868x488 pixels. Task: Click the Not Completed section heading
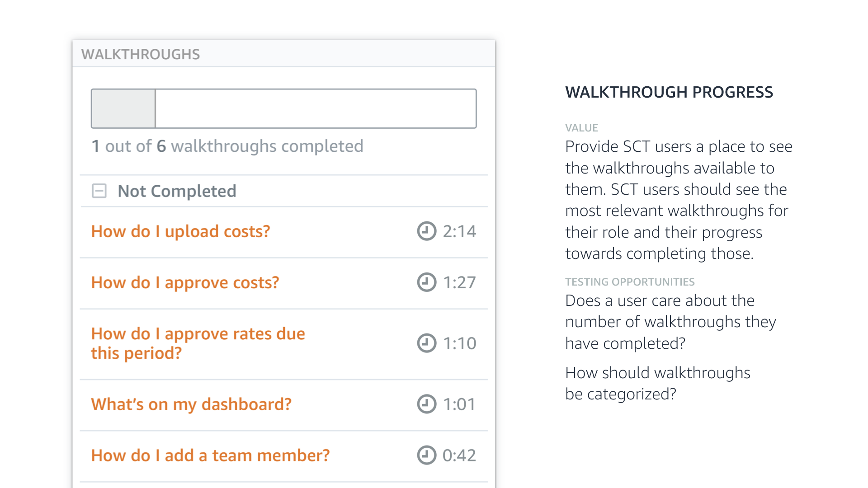click(x=177, y=191)
